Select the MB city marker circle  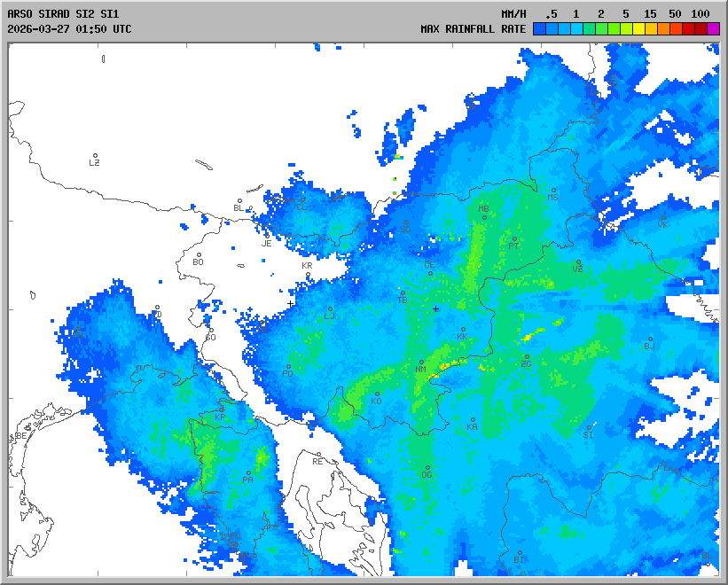click(484, 217)
